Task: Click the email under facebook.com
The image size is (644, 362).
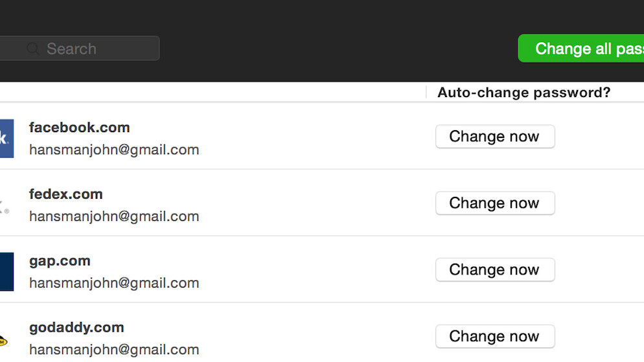Action: [114, 150]
